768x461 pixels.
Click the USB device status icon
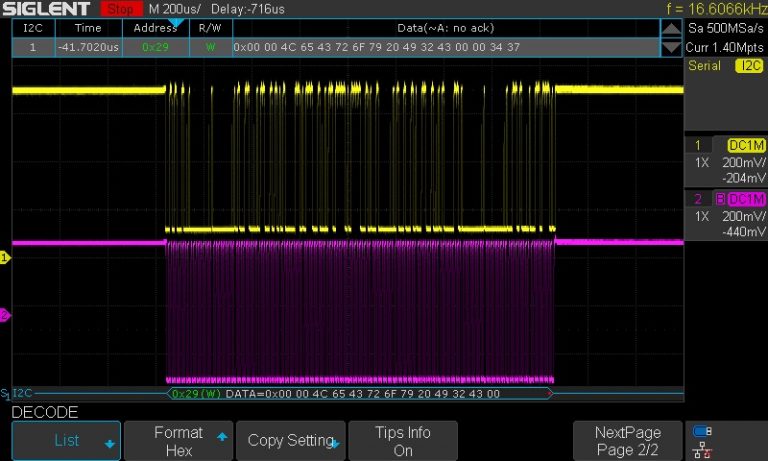click(x=702, y=432)
